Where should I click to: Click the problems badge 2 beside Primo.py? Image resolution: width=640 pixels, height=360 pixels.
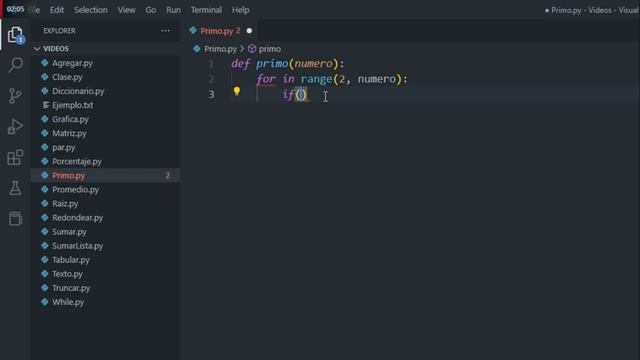[167, 176]
